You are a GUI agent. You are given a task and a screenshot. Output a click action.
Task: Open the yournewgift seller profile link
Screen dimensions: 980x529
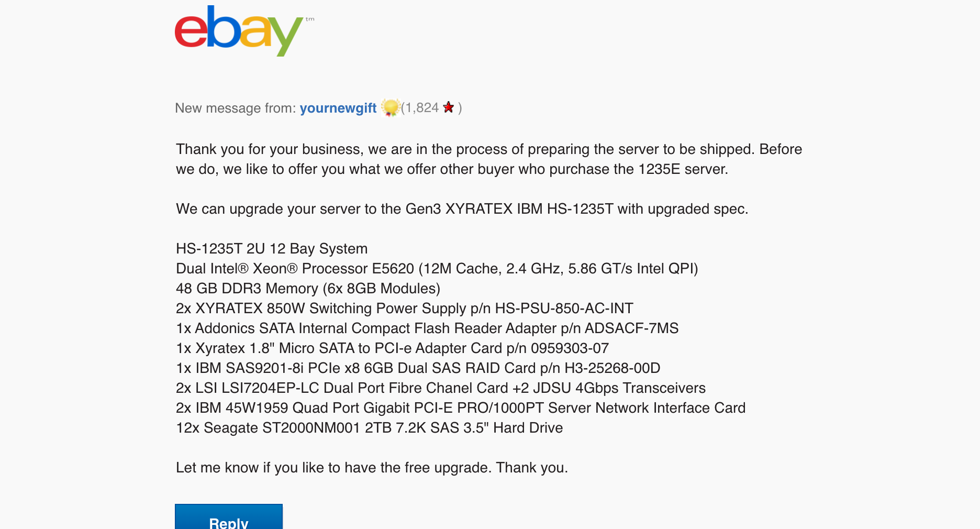pyautogui.click(x=338, y=108)
